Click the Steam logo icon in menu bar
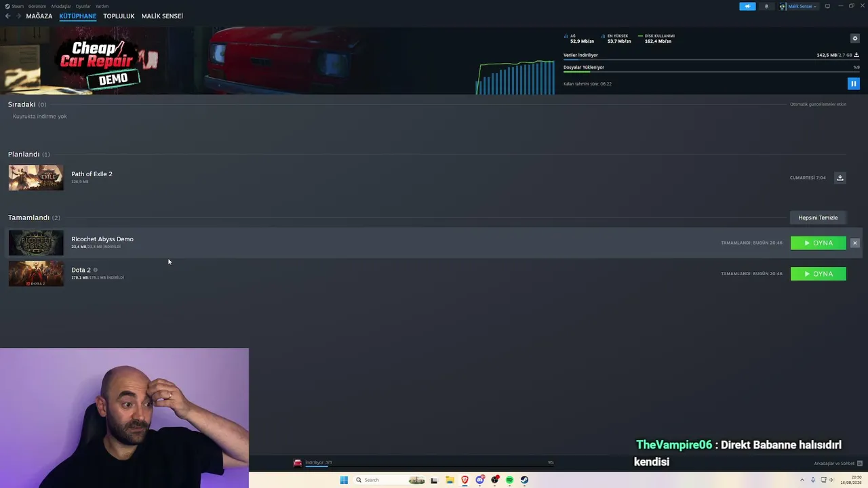Screen dimensions: 868x488 click(x=7, y=6)
